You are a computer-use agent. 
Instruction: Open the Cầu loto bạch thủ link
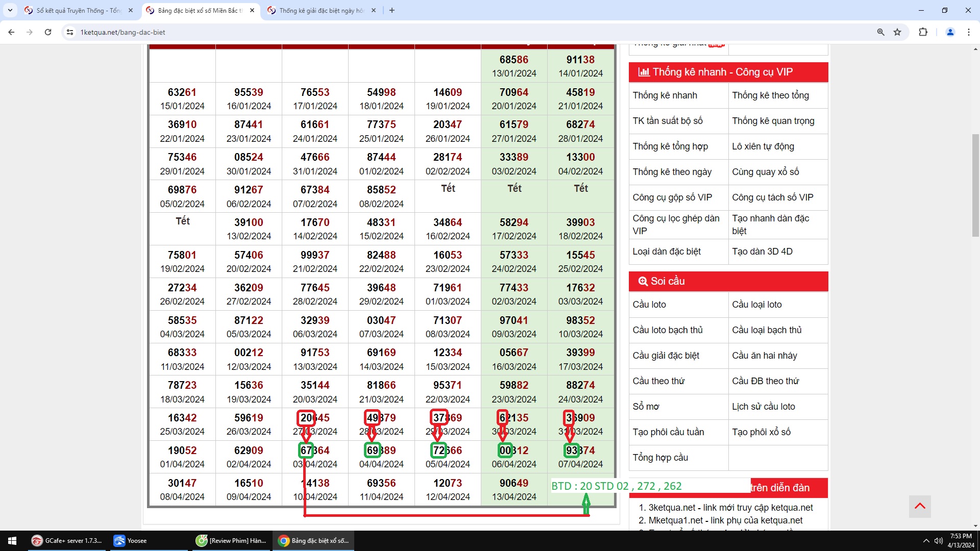(667, 330)
